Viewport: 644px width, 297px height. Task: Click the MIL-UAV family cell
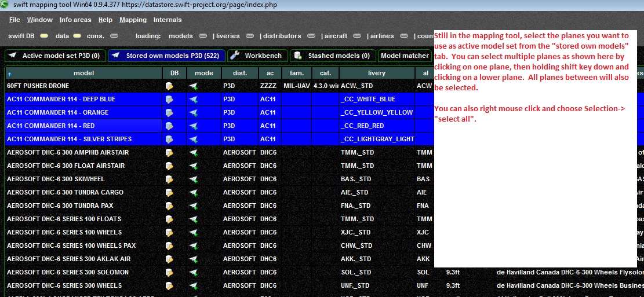297,86
